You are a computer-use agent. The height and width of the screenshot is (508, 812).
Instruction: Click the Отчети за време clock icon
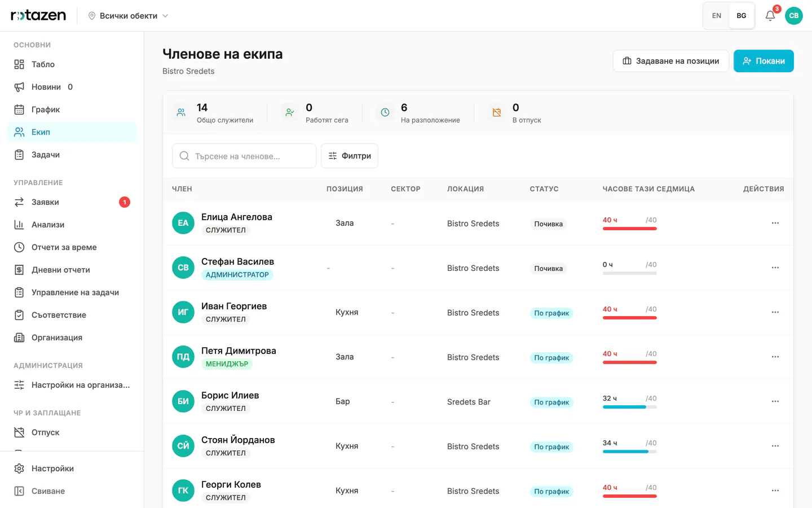19,247
